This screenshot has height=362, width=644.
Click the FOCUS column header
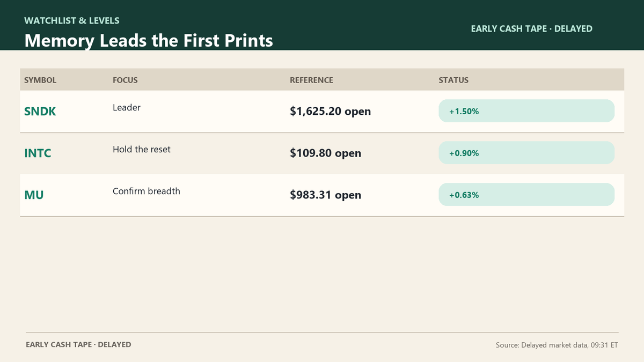tap(125, 80)
